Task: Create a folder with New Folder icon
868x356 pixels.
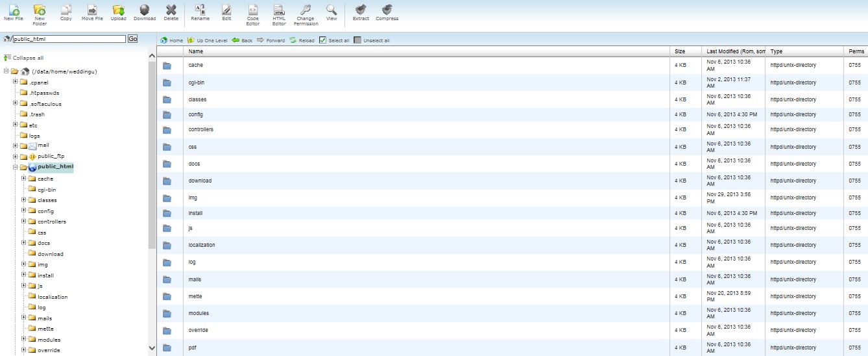Action: tap(40, 10)
